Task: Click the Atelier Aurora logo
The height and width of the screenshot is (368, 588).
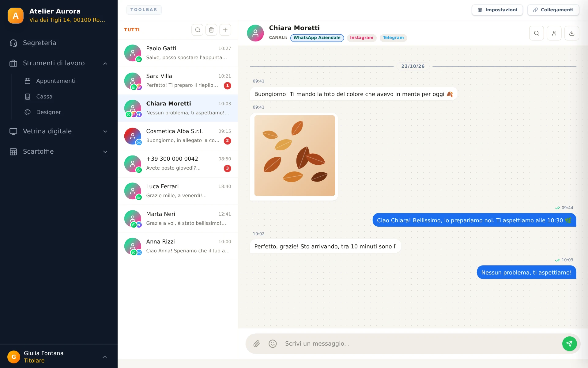Action: 16,16
